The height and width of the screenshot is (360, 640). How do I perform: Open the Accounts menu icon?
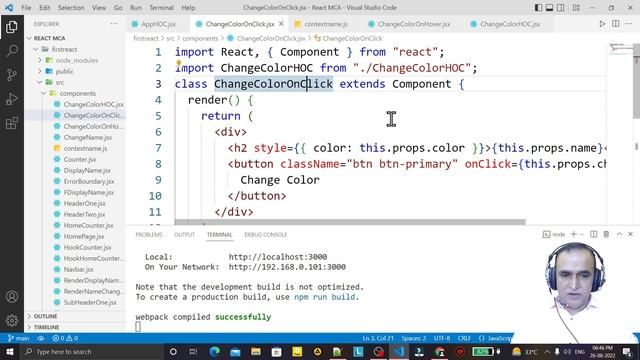point(12,297)
